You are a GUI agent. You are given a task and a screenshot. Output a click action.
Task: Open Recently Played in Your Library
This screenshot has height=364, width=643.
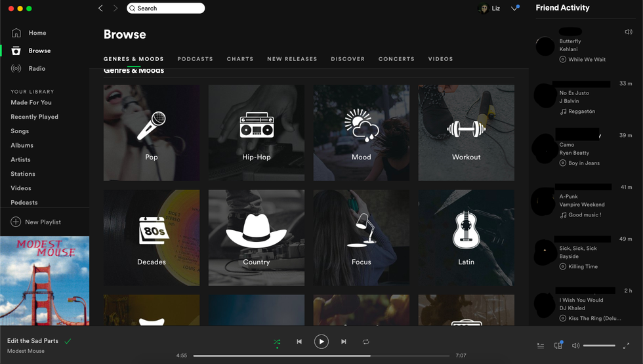[34, 117]
